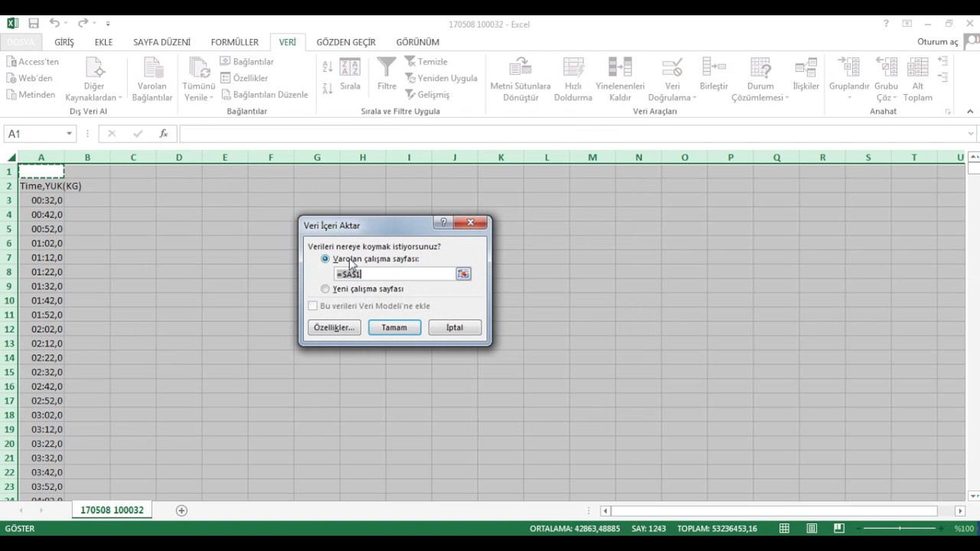Click Yeniden Uygula filter icon

[x=410, y=78]
